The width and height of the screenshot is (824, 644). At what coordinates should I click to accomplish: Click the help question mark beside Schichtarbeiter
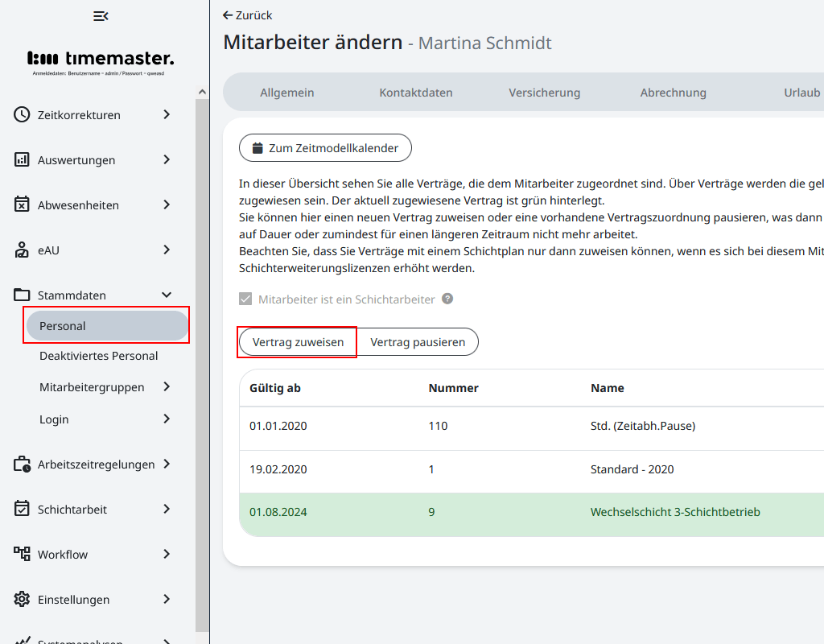point(447,299)
